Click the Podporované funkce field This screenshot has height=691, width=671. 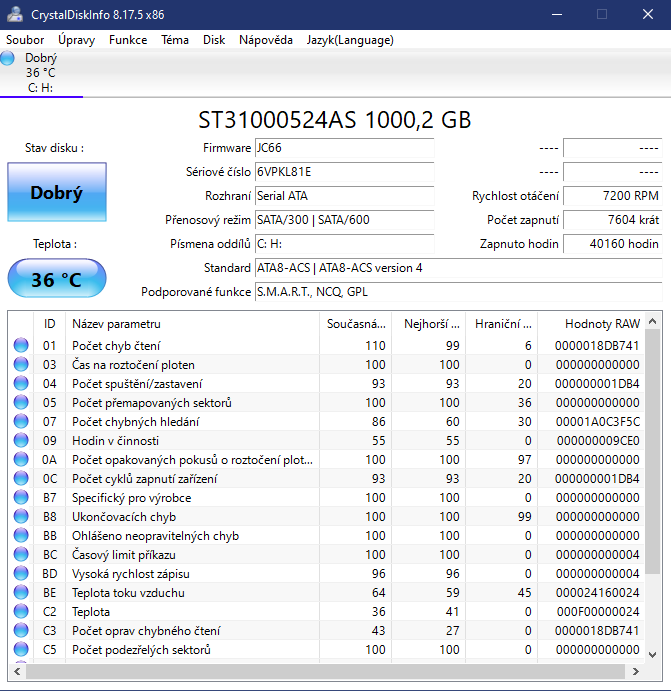459,292
